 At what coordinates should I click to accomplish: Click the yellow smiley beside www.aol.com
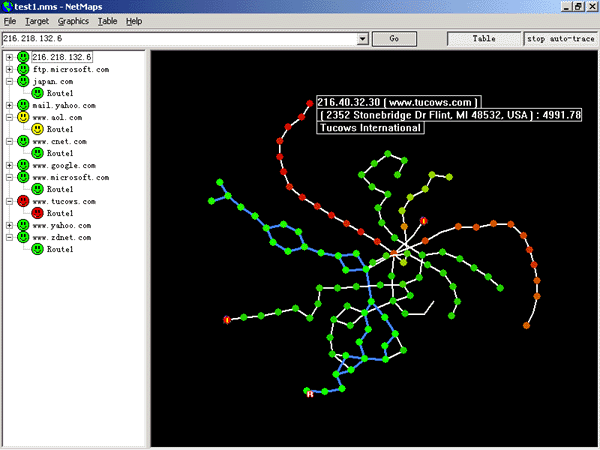[23, 117]
